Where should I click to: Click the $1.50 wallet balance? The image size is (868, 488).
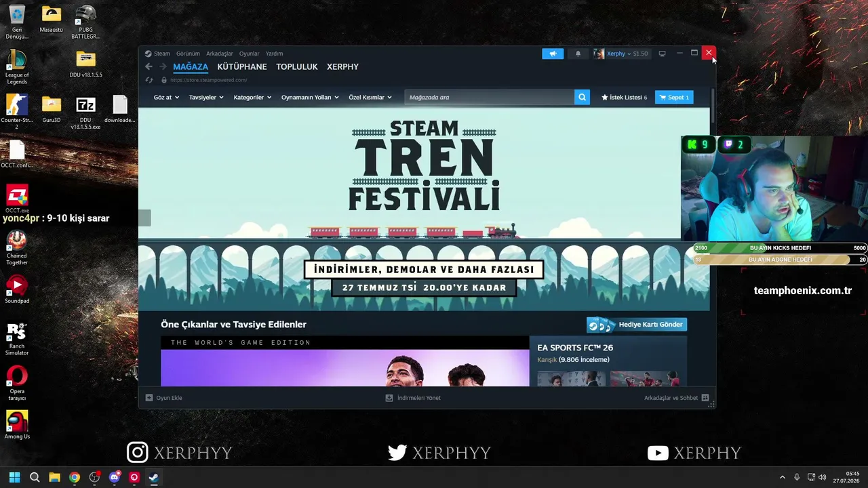(640, 54)
